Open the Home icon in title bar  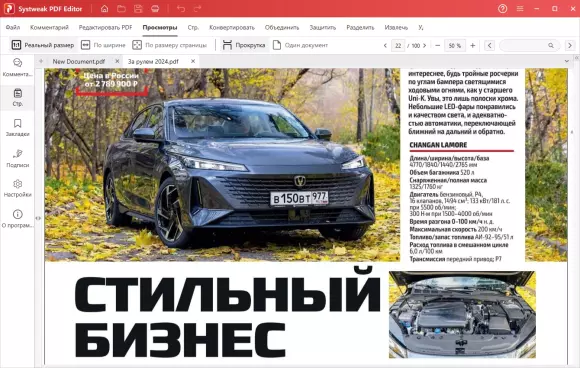(104, 9)
